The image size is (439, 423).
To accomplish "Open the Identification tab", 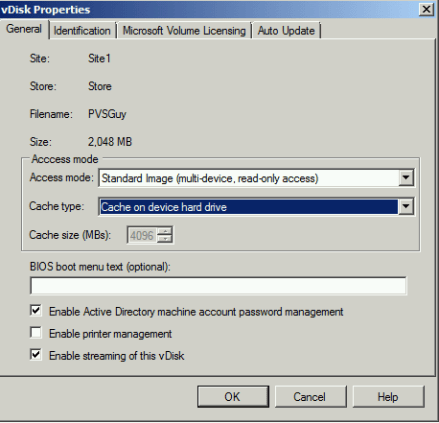I will [x=82, y=31].
